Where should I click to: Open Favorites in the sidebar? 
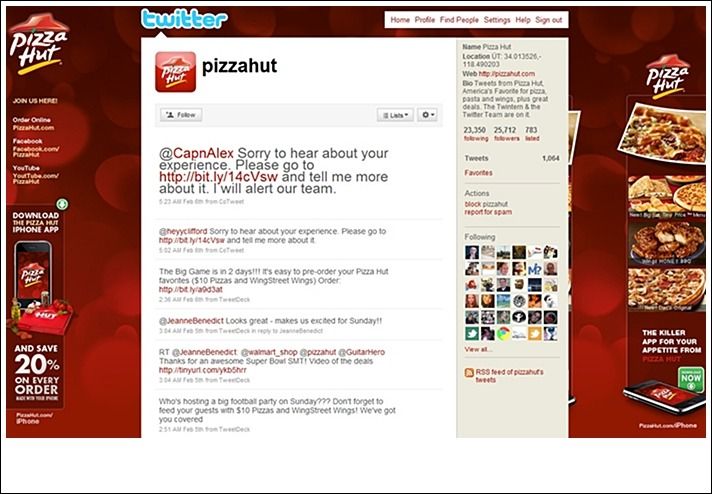click(x=478, y=173)
